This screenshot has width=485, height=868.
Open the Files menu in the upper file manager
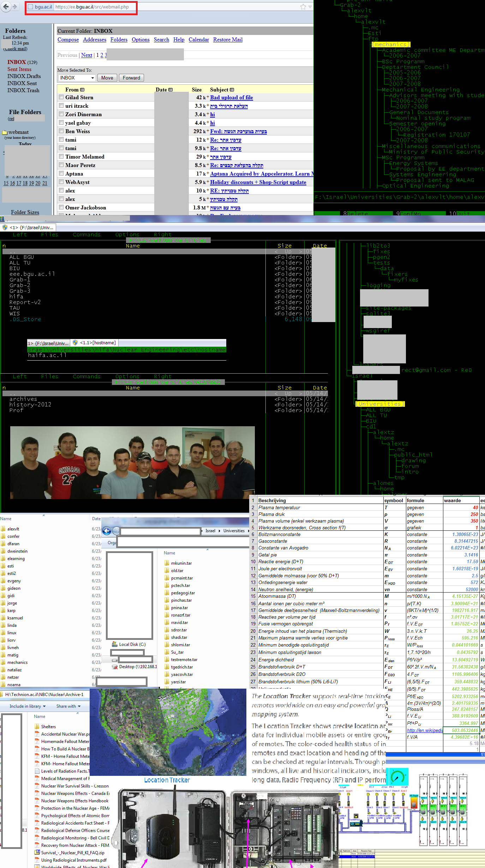50,234
